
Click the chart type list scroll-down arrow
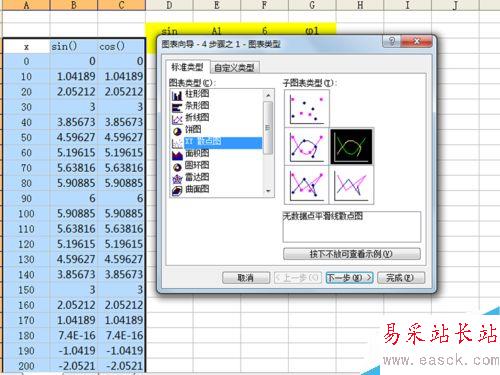click(268, 191)
